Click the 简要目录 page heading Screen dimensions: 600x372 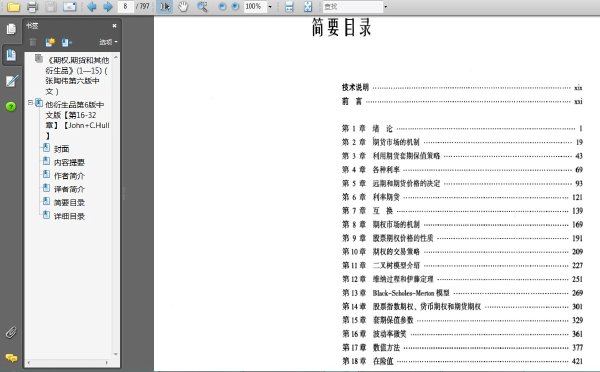point(342,28)
